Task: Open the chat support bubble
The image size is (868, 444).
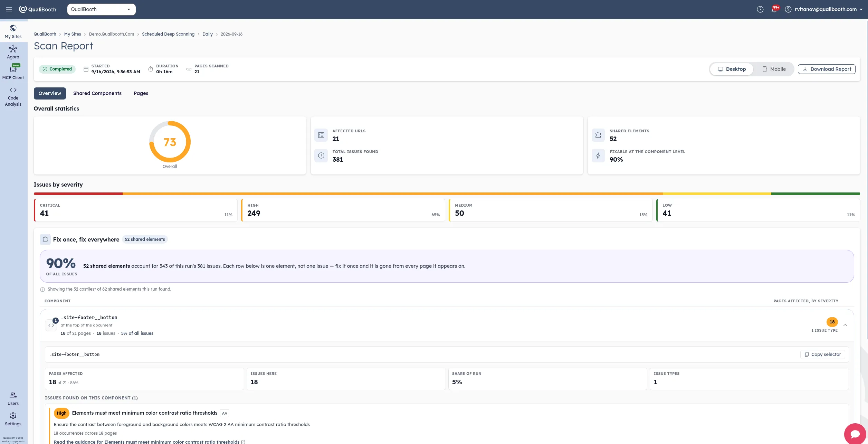Action: point(855,434)
